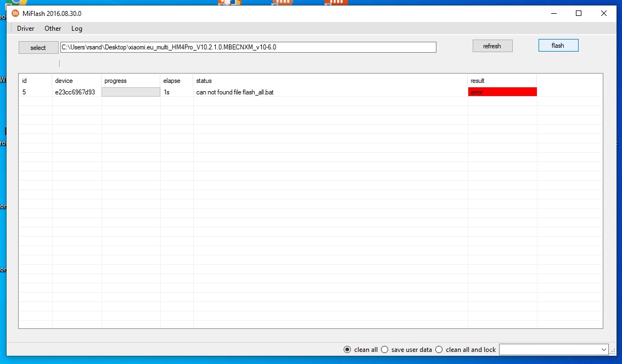
Task: Click the MiFlash app icon in title bar
Action: [x=15, y=13]
